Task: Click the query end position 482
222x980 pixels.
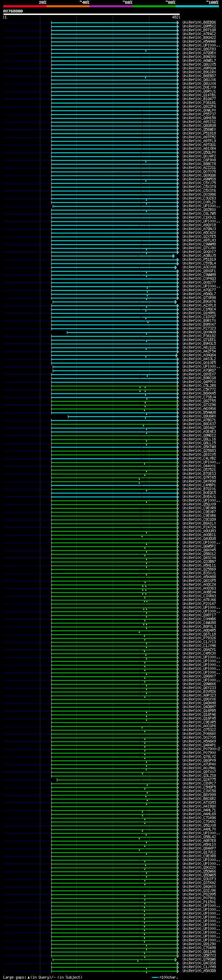Action: (175, 17)
